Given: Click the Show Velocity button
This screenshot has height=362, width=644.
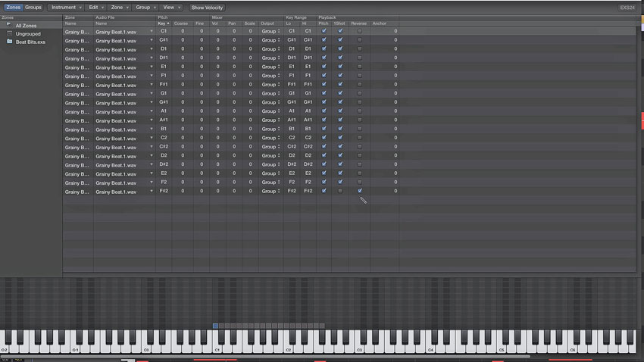Looking at the screenshot, I should 207,8.
